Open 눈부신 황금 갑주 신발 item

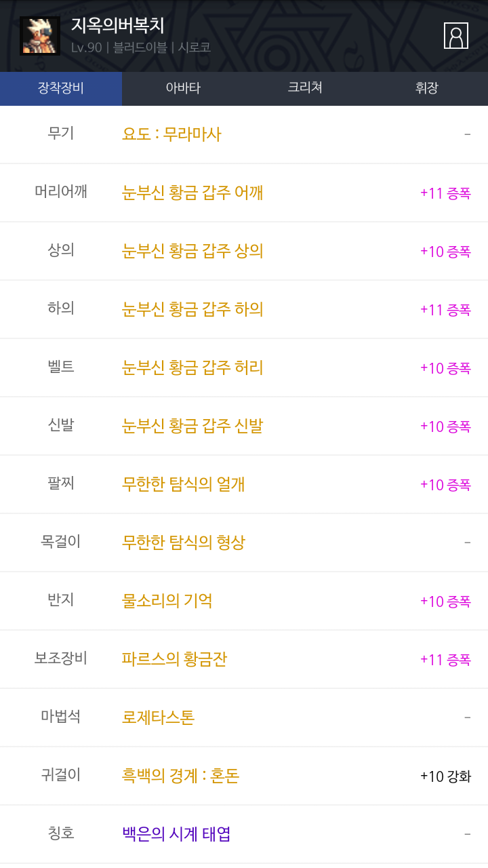click(x=192, y=426)
